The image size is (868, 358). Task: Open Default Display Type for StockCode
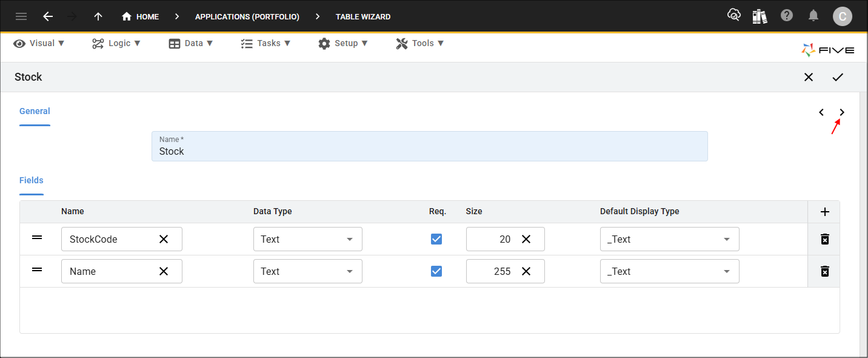(x=670, y=239)
